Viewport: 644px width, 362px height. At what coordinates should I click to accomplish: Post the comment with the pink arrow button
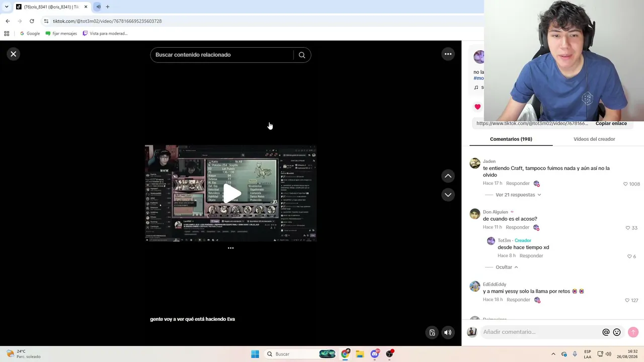tap(633, 332)
